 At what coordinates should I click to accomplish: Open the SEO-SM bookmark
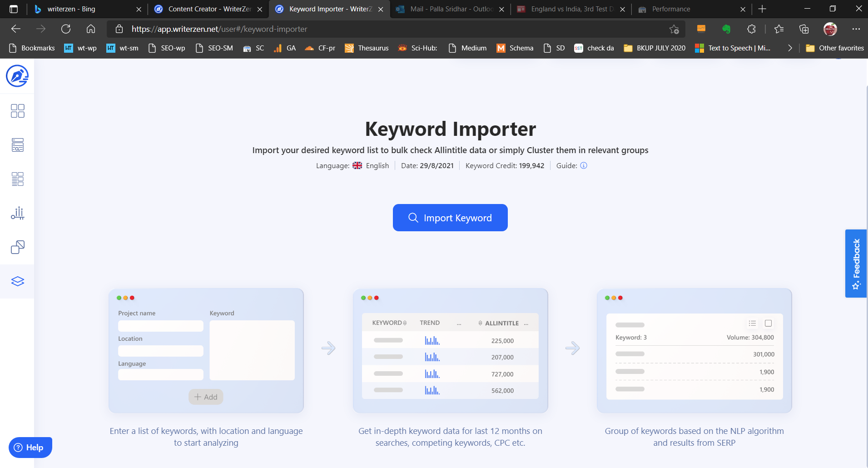[x=214, y=48]
